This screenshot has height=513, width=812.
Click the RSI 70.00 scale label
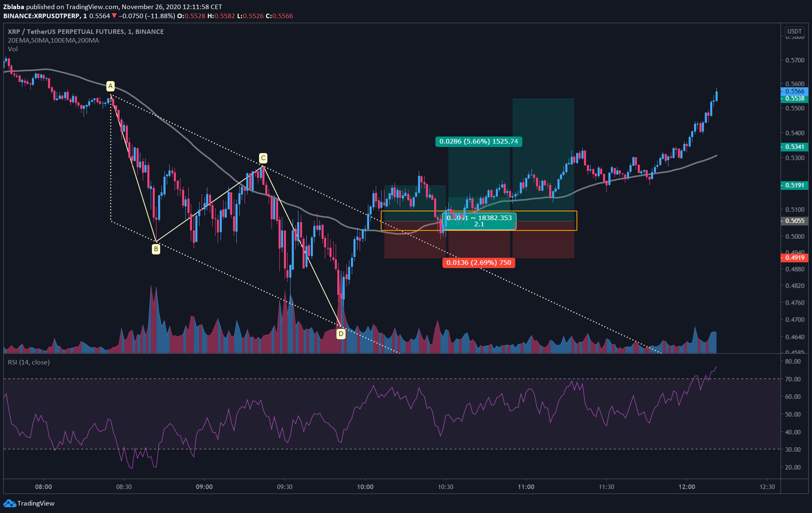(793, 379)
